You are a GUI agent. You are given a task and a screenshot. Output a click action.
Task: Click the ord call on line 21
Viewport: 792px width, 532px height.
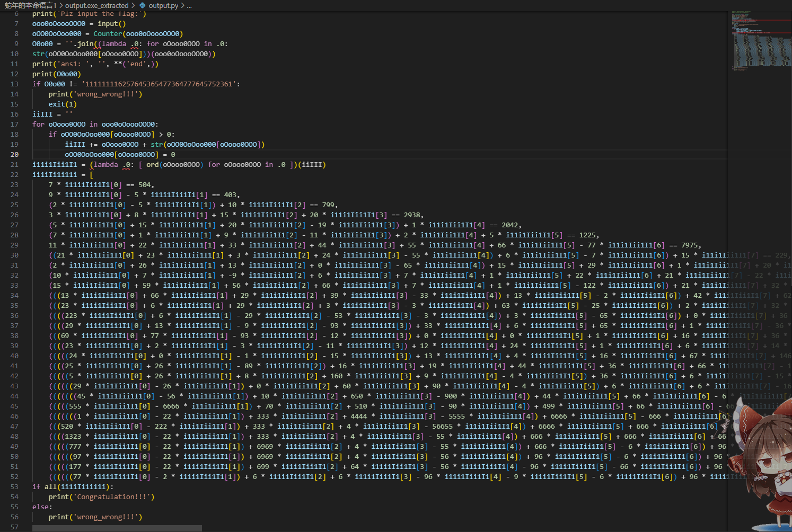coord(152,165)
